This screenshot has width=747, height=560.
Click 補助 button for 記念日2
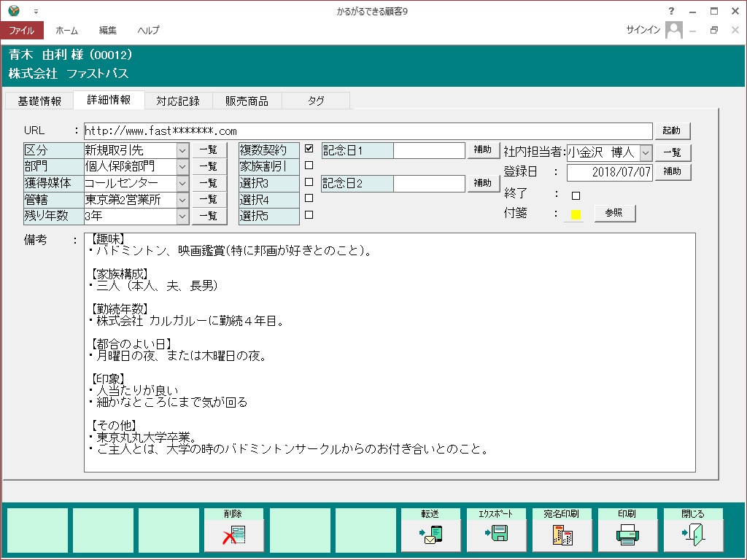pos(483,183)
